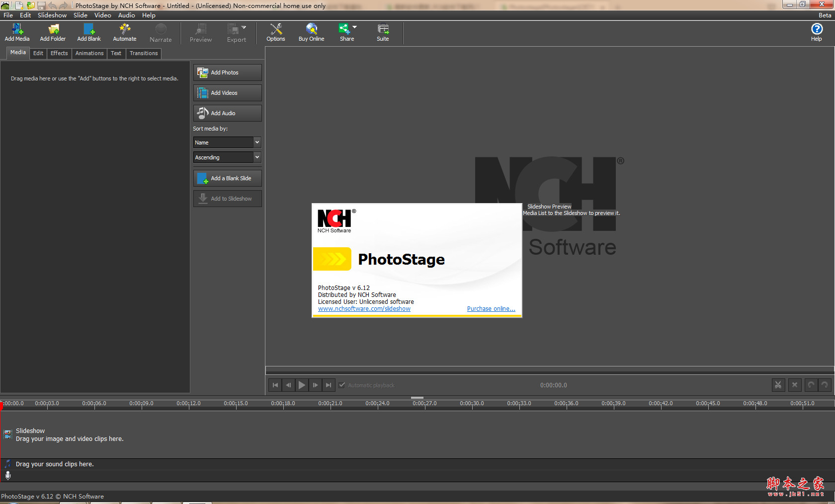The width and height of the screenshot is (835, 504).
Task: Click the Beta label in menu bar
Action: 825,15
